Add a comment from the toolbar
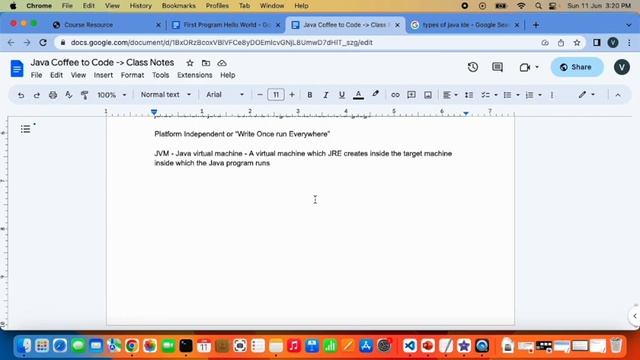Image resolution: width=640 pixels, height=360 pixels. [411, 95]
